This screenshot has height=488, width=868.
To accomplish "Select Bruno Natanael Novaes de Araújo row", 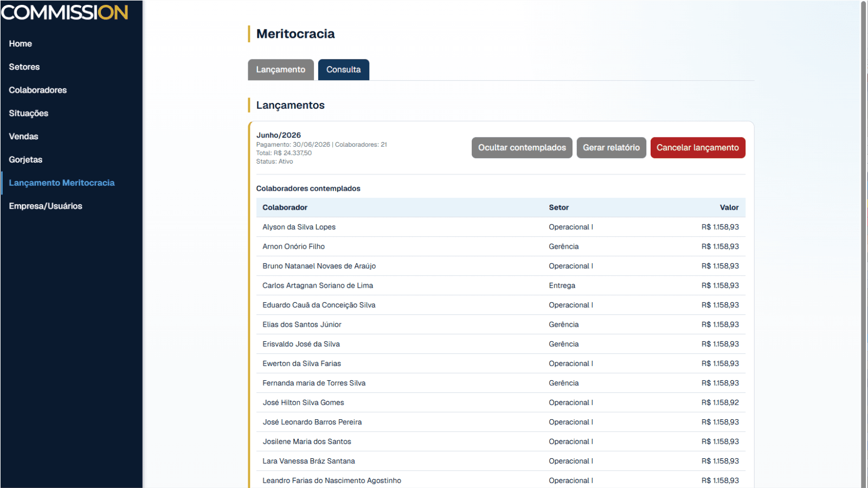I will pos(501,266).
